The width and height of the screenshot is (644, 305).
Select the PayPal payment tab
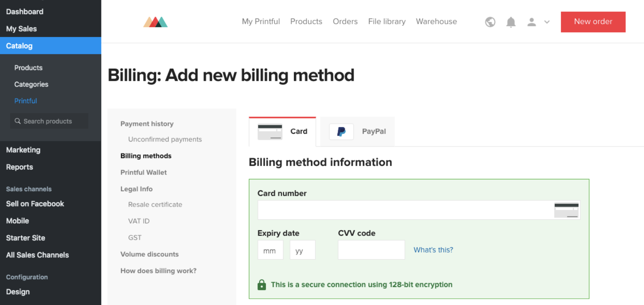coord(357,132)
